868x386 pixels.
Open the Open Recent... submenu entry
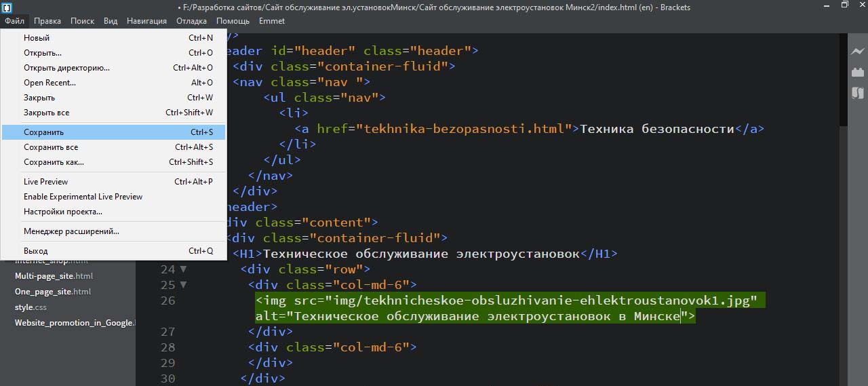[x=50, y=83]
